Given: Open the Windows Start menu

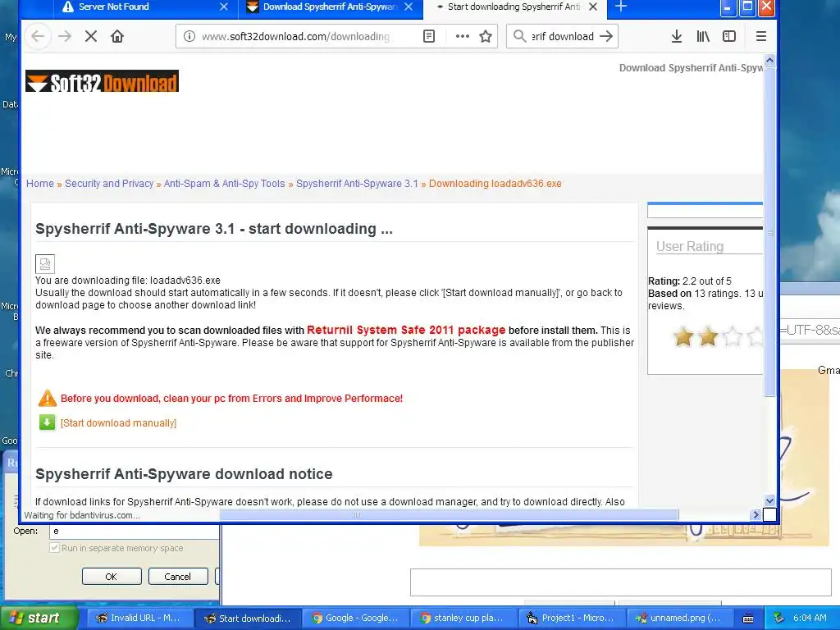Looking at the screenshot, I should point(39,618).
